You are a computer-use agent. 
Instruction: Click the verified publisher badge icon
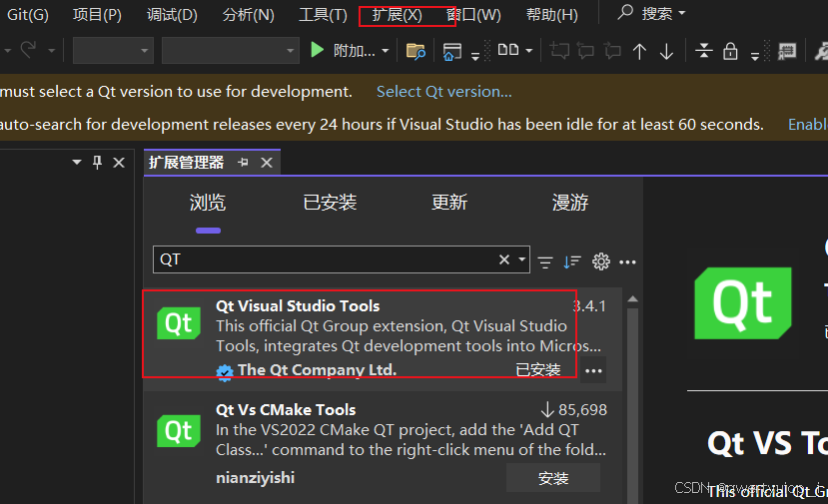click(225, 372)
